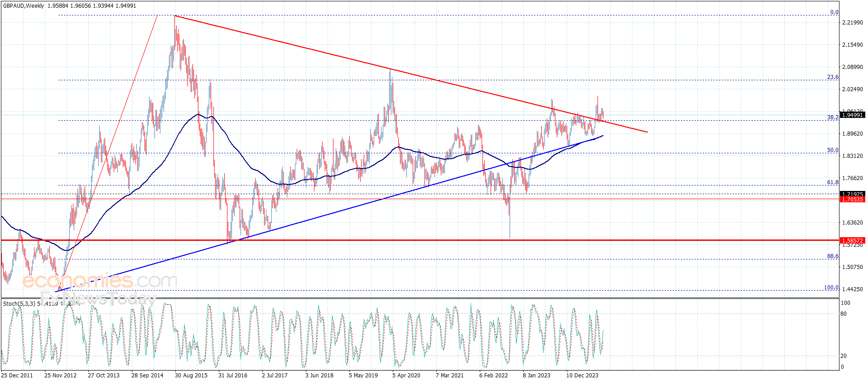
Task: Select the current price tag 1.94991
Action: [x=852, y=115]
